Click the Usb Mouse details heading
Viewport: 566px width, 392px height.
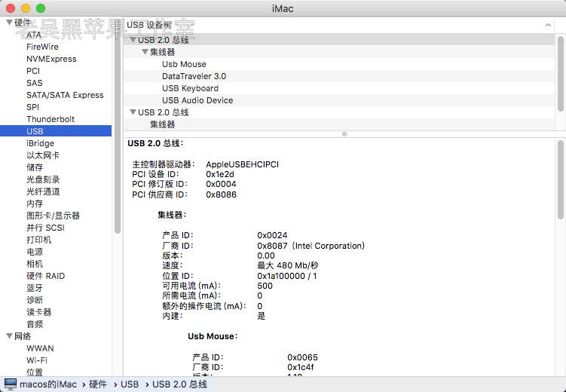(x=213, y=336)
